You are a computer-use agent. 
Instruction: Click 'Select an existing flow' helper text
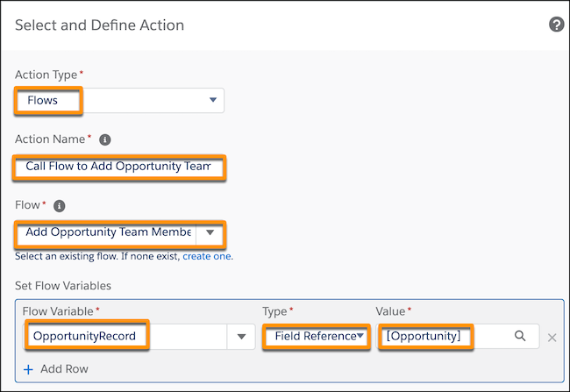tap(97, 256)
